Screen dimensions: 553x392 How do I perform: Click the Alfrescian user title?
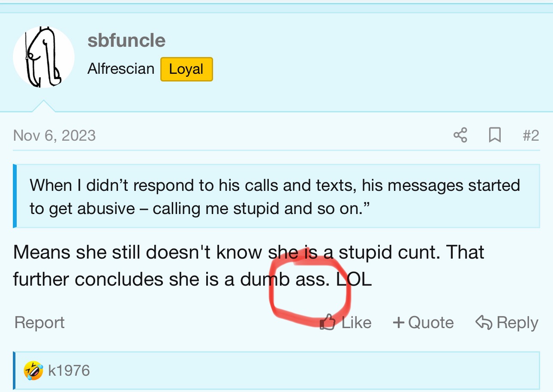[x=121, y=69]
